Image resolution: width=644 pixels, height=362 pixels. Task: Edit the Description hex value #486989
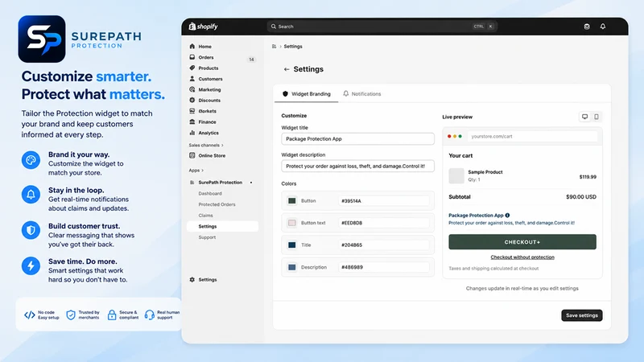pos(384,267)
